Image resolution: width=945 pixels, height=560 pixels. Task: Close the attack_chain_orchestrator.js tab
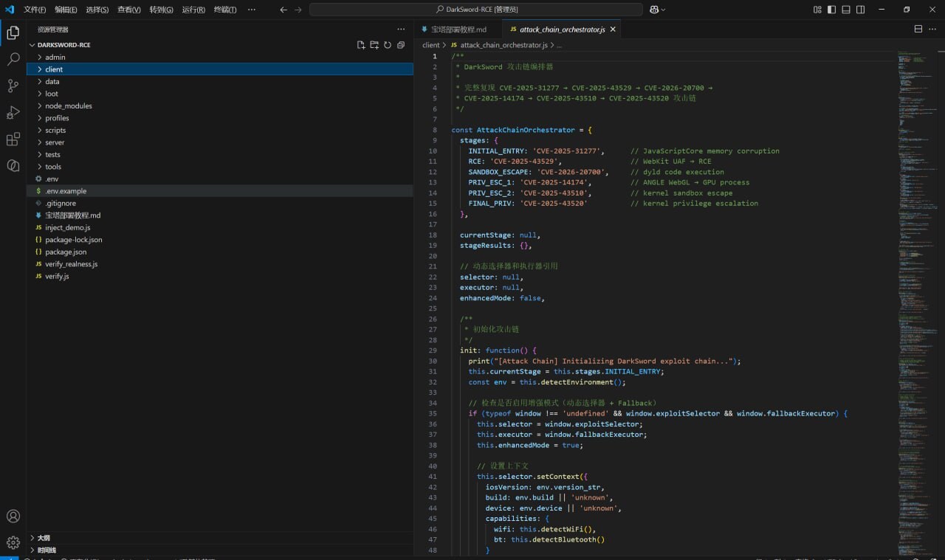click(x=612, y=30)
